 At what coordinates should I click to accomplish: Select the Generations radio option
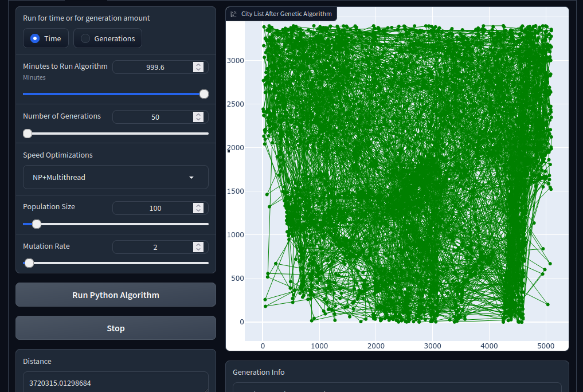coord(108,38)
